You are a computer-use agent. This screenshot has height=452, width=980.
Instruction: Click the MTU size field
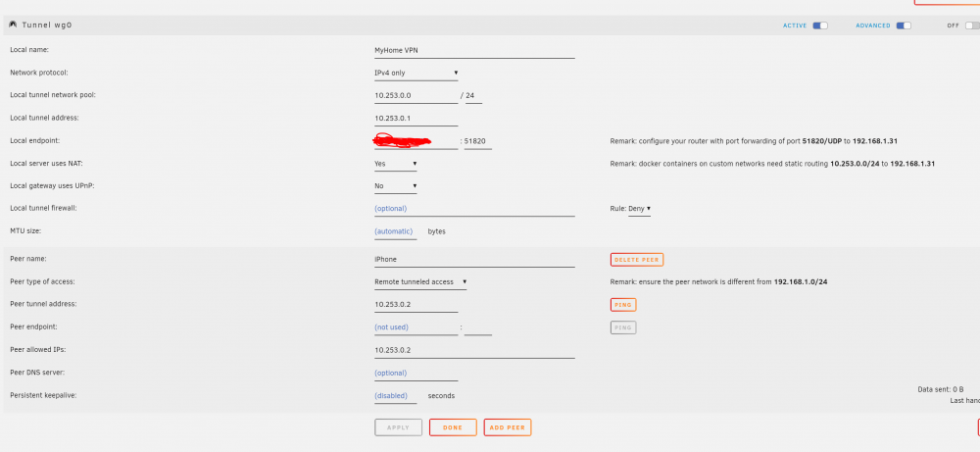[396, 231]
